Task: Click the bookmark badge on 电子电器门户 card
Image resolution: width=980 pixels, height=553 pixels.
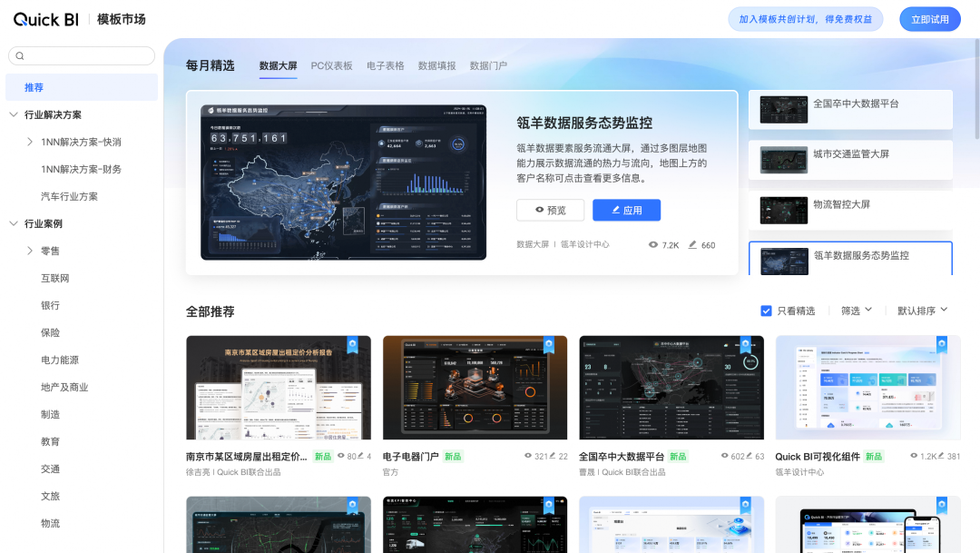Action: tap(549, 345)
